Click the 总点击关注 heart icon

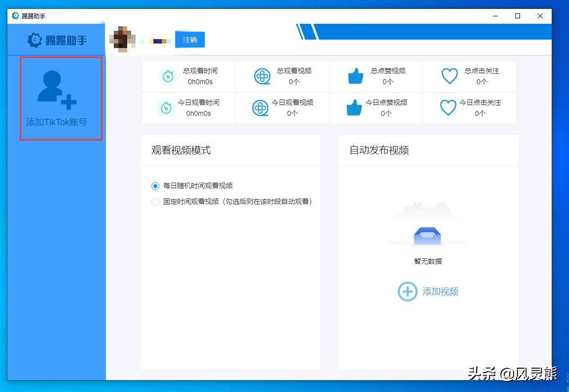click(449, 76)
